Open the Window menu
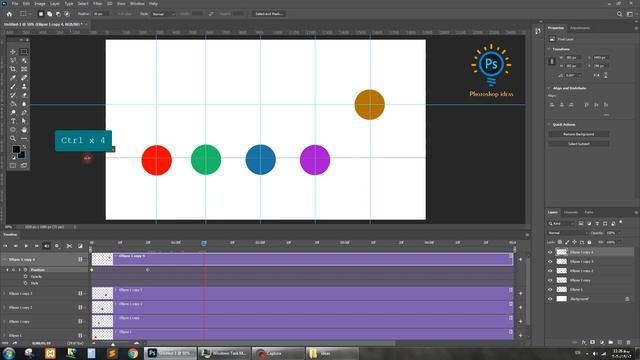This screenshot has height=360, width=640. pos(137,4)
